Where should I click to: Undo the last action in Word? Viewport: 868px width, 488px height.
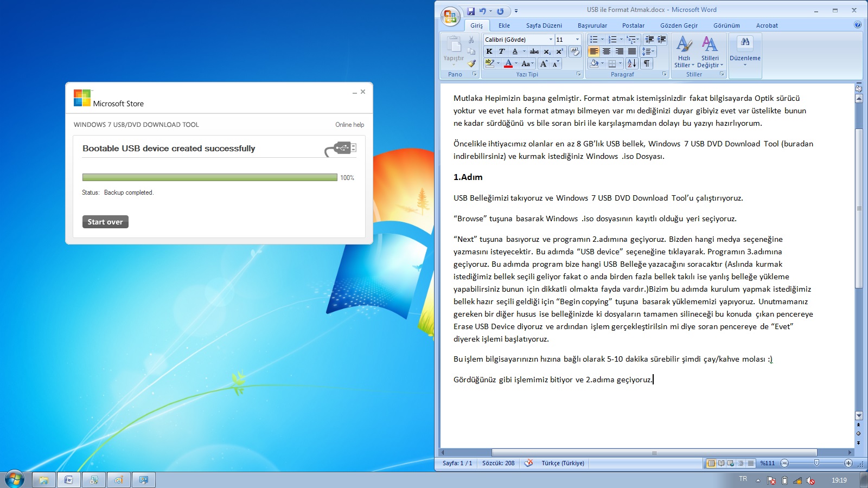(x=482, y=11)
